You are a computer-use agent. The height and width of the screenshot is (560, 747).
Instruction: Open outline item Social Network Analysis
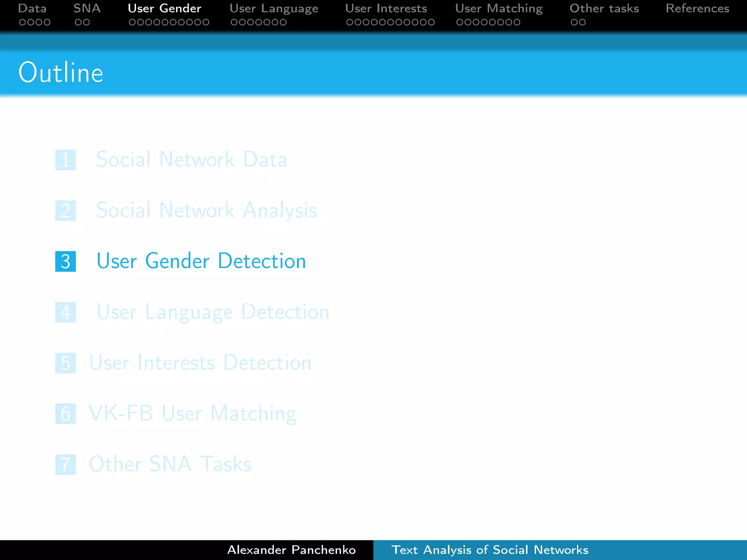[206, 211]
